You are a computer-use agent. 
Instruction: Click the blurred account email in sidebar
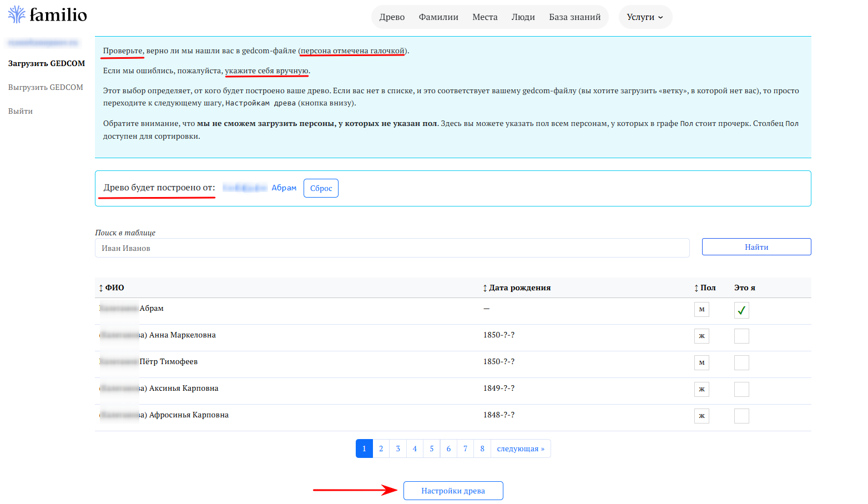(x=43, y=42)
